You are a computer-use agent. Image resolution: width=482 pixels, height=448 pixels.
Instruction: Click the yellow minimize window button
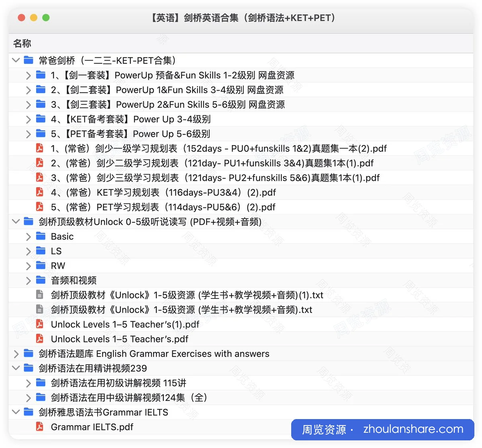tap(34, 18)
